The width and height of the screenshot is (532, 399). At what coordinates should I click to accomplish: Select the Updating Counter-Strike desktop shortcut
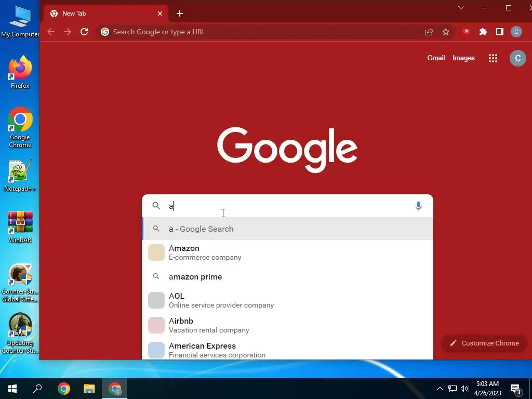[20, 333]
